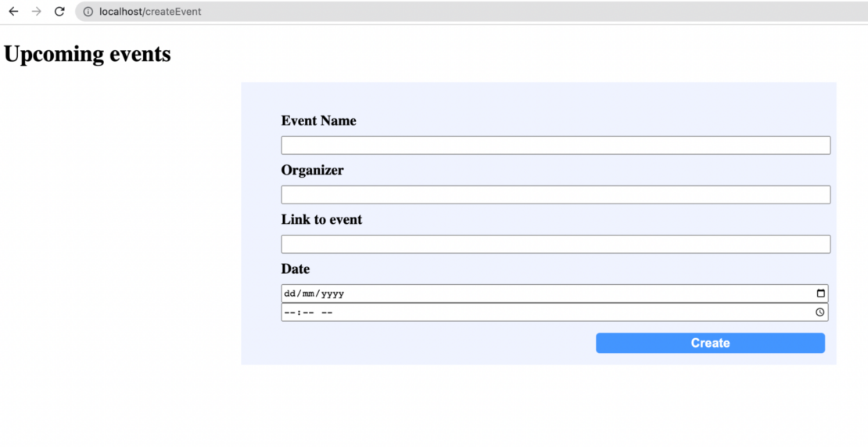
Task: Click the Organizer text field
Action: [555, 195]
